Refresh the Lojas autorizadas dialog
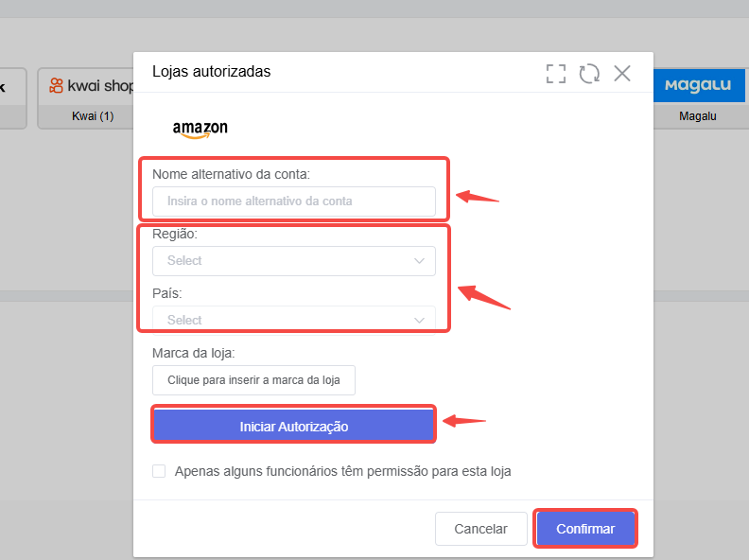749x560 pixels. coord(589,74)
